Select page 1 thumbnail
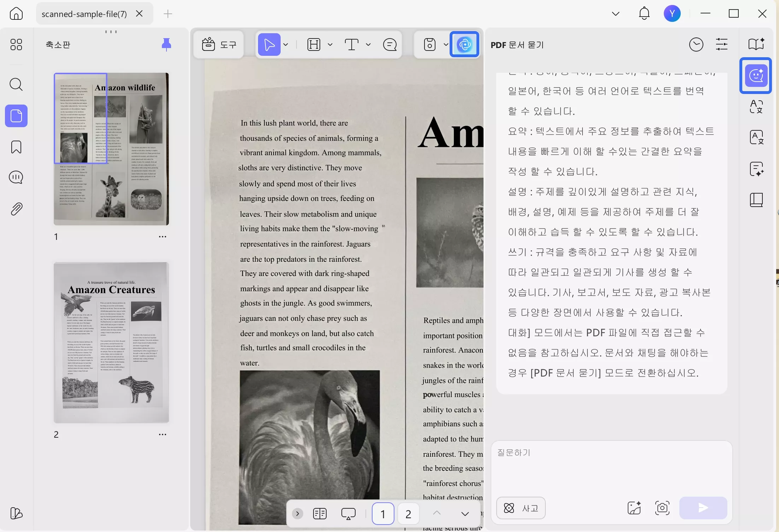The width and height of the screenshot is (779, 532). pyautogui.click(x=111, y=149)
